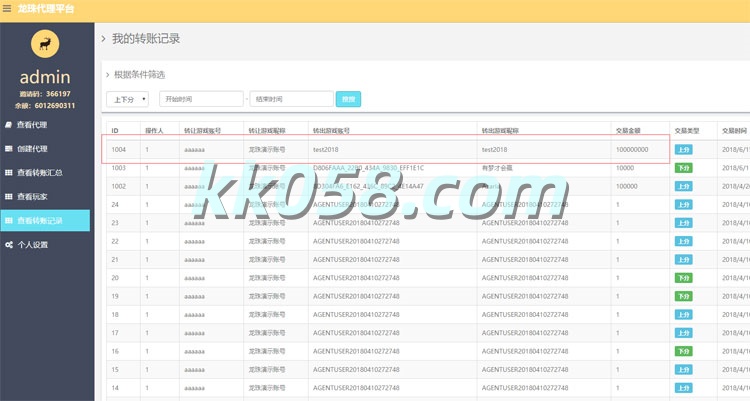Click the 查看玩家 grid icon

pos(9,197)
